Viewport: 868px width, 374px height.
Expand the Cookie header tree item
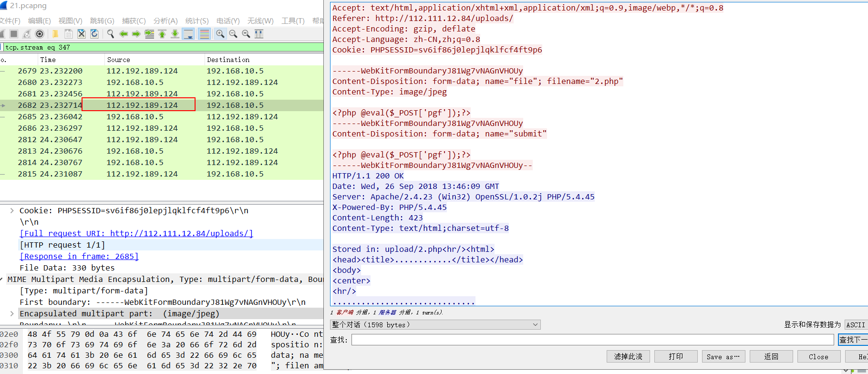coord(12,210)
